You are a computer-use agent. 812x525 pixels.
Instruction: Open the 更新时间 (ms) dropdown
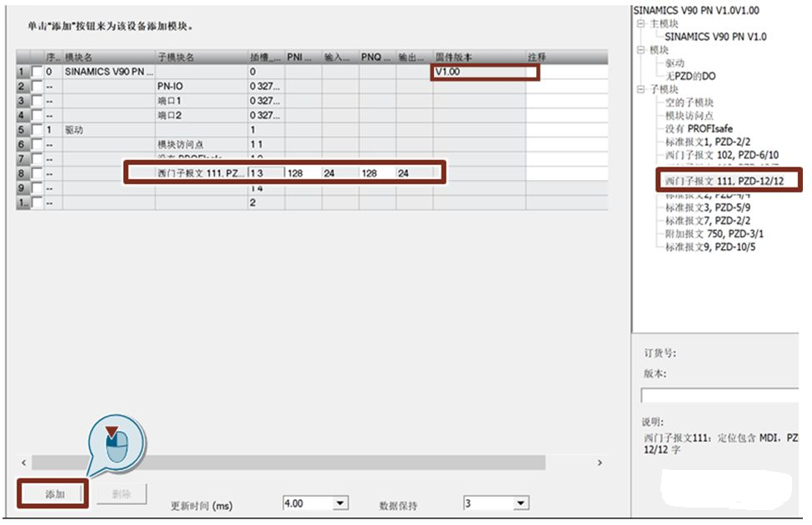(x=341, y=503)
